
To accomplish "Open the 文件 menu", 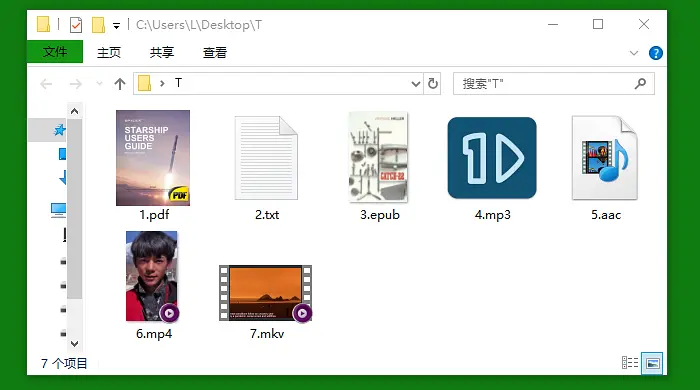I will pyautogui.click(x=55, y=52).
